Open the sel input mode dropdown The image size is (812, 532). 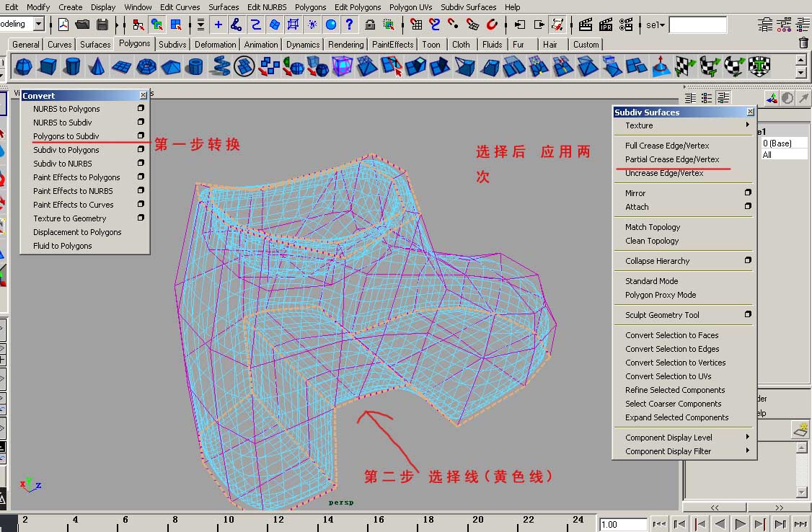point(656,25)
